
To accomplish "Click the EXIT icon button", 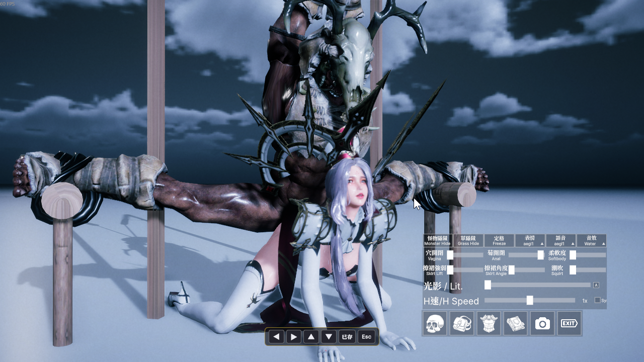I will [x=570, y=323].
